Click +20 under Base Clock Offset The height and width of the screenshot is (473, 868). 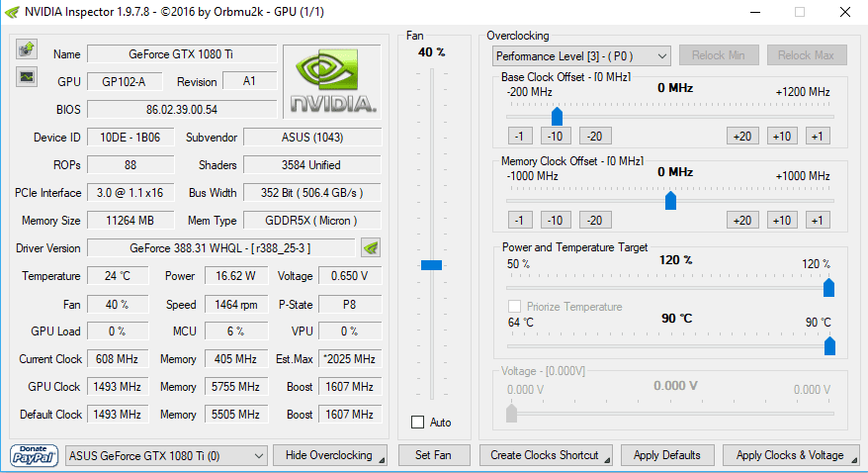click(x=742, y=136)
